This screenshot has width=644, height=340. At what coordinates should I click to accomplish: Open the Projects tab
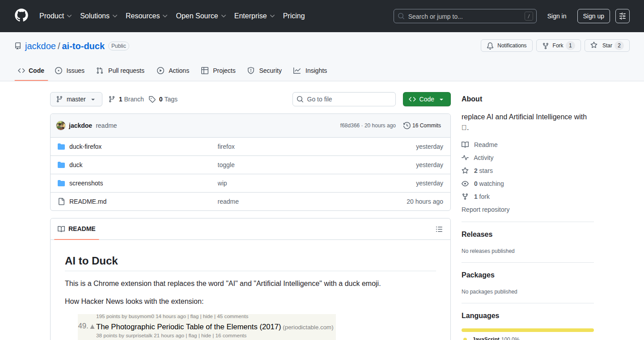(x=218, y=71)
